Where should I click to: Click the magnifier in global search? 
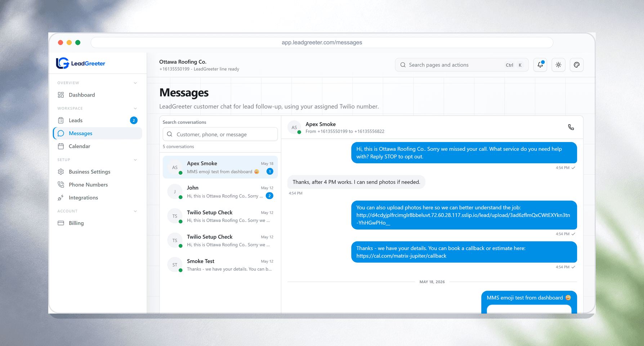(x=403, y=65)
